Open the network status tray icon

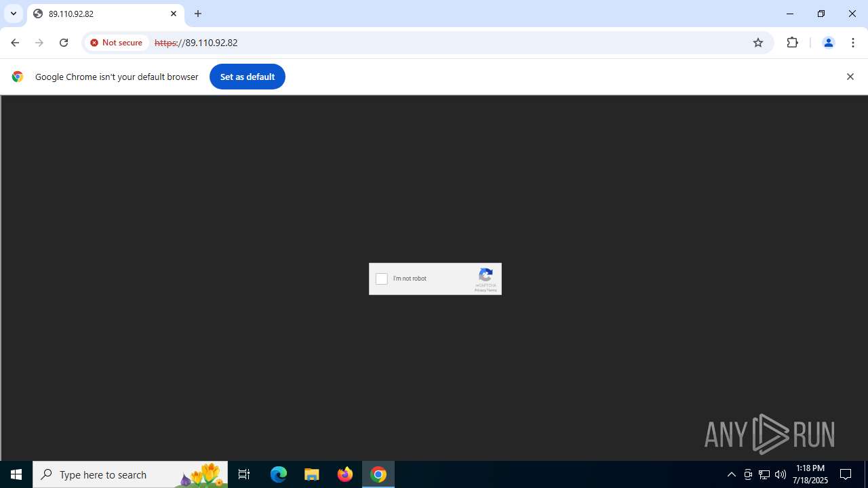(764, 474)
